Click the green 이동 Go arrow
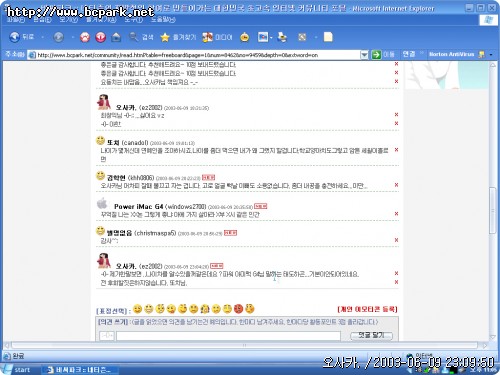This screenshot has height=375, width=500. (376, 55)
